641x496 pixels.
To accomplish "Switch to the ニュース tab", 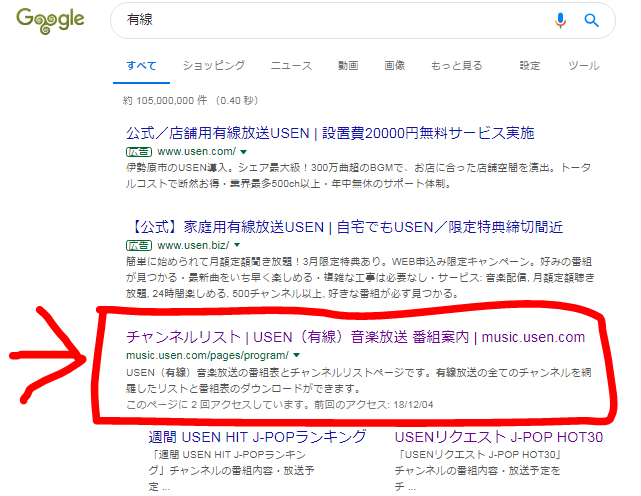I will tap(291, 66).
